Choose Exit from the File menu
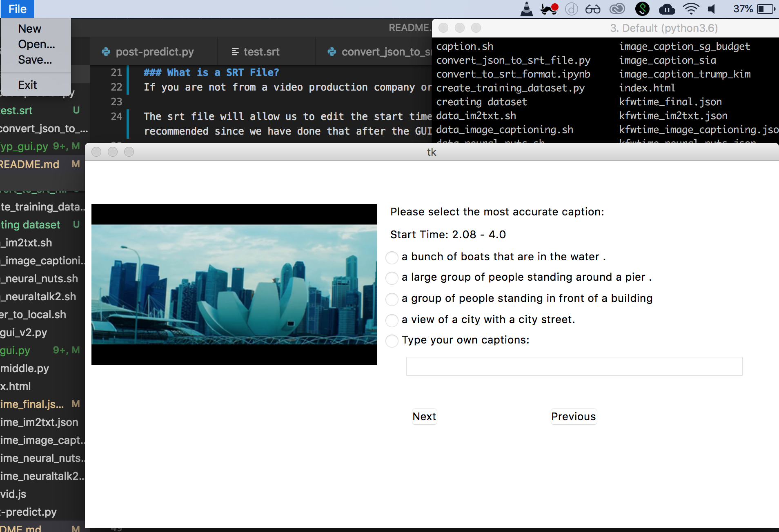The image size is (779, 532). click(27, 85)
